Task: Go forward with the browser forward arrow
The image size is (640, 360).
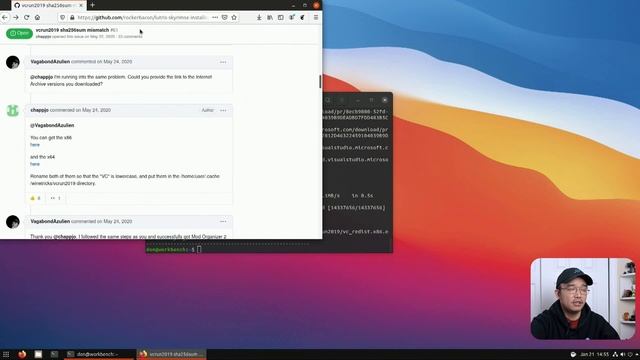Action: click(x=16, y=18)
